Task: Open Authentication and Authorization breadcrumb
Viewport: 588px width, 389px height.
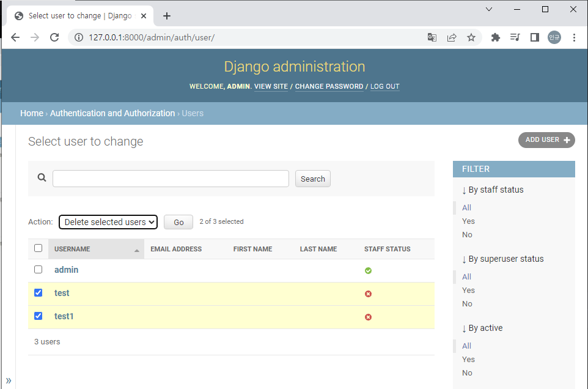Action: (112, 113)
